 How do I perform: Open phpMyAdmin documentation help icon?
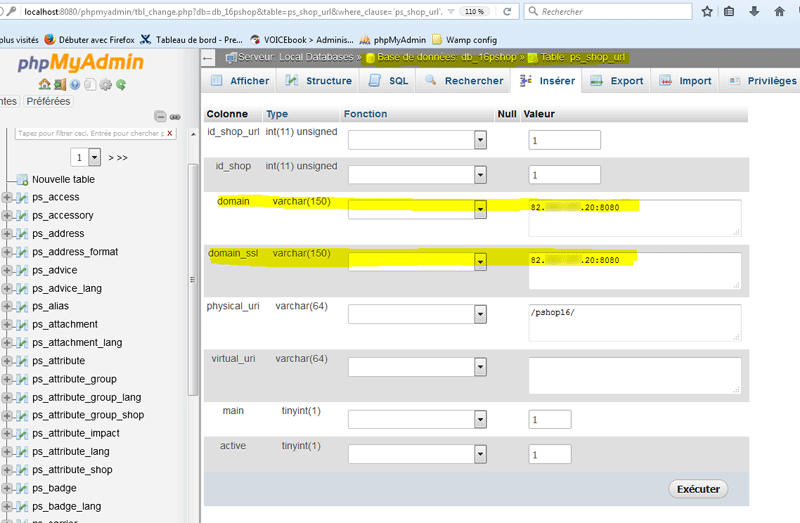(75, 84)
